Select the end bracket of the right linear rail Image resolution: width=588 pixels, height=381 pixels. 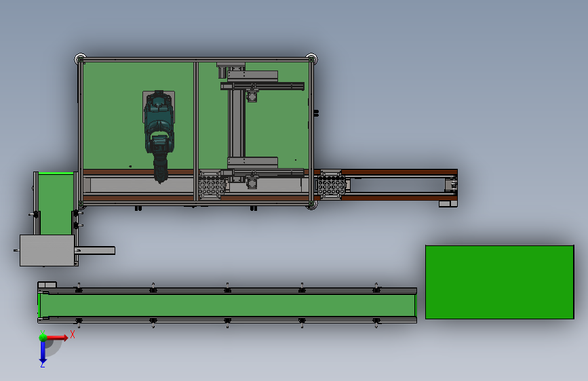coord(451,184)
